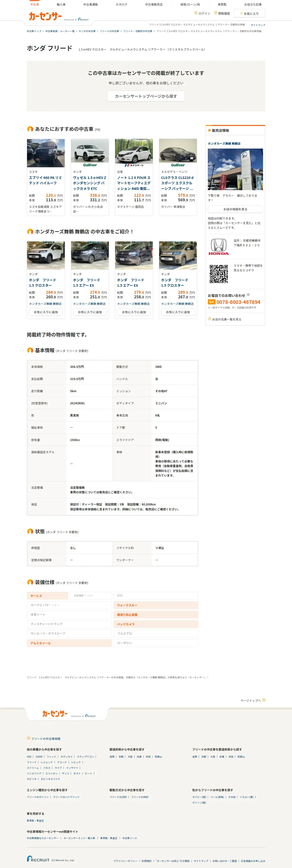This screenshot has height=868, width=292.
Task: Open 閲覧履歴 browsing history
Action: 224,13
